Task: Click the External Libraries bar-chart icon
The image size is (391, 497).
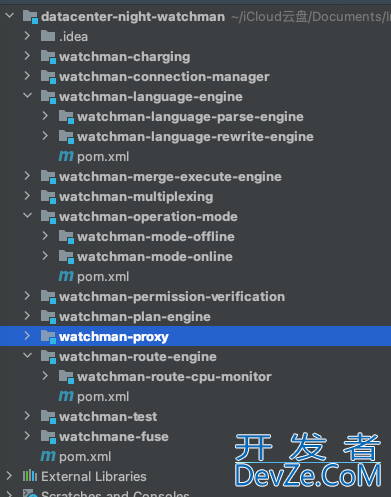Action: 30,476
